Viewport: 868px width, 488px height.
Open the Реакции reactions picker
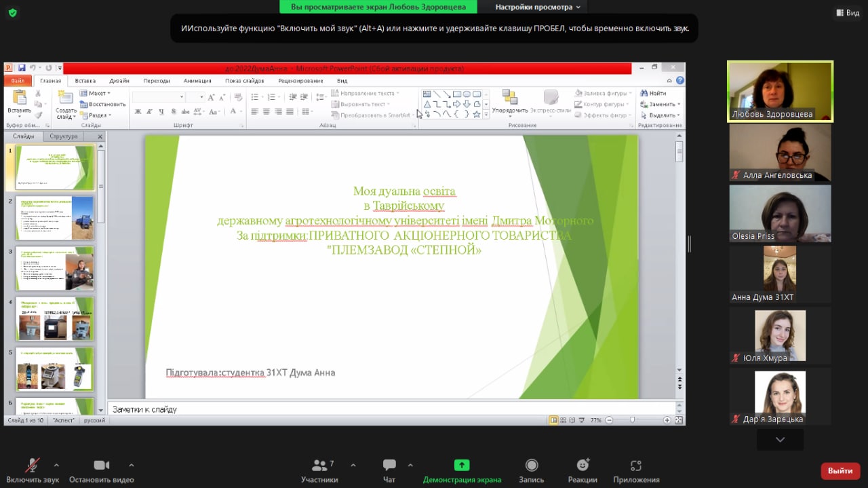point(583,470)
